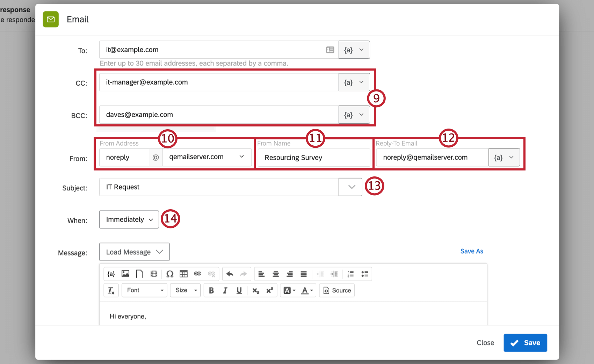Save the email task with the Save button

(525, 343)
